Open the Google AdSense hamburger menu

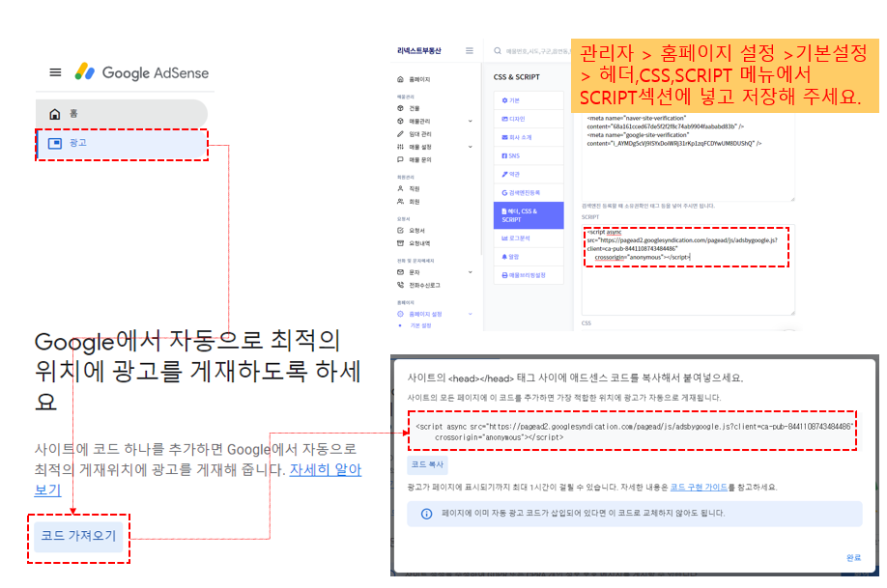click(x=55, y=72)
